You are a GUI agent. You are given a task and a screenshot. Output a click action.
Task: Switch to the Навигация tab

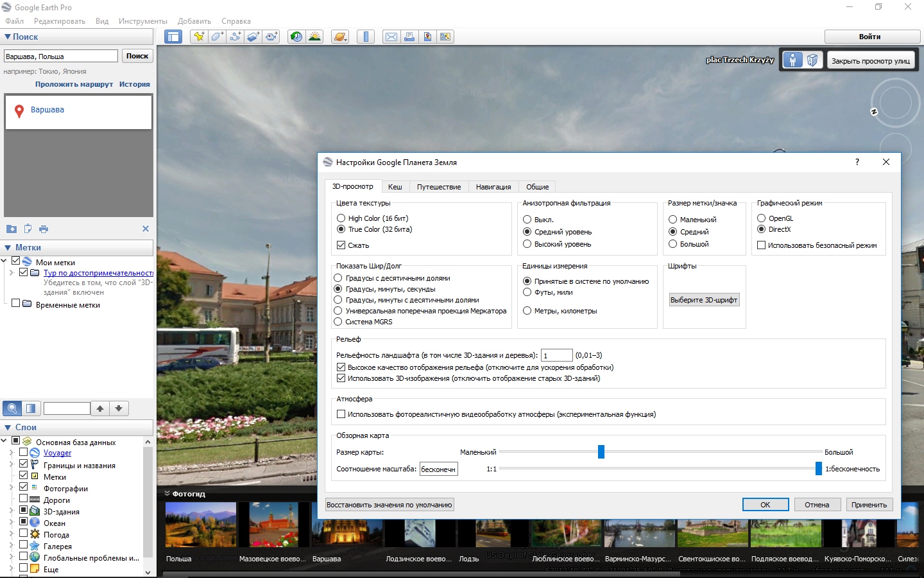tap(493, 187)
